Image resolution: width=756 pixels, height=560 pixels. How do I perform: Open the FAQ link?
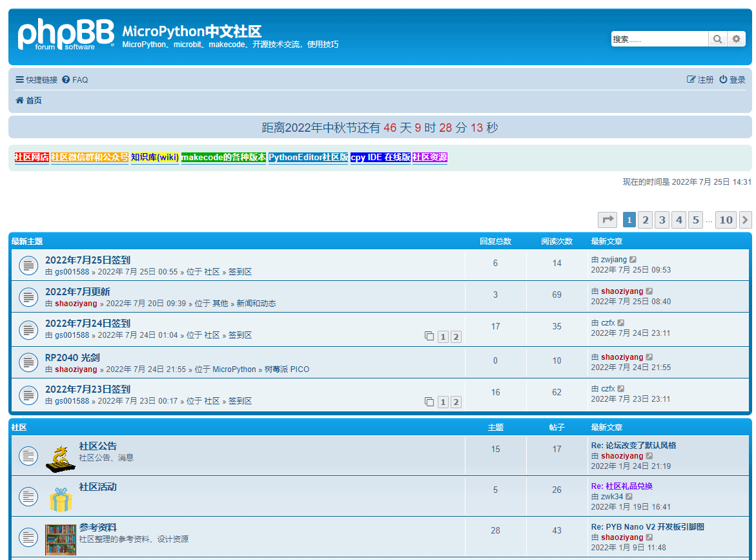(75, 80)
